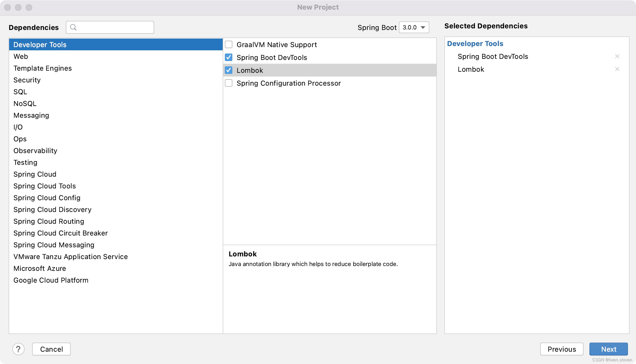This screenshot has height=364, width=636.
Task: Select the Observability category
Action: coord(116,150)
